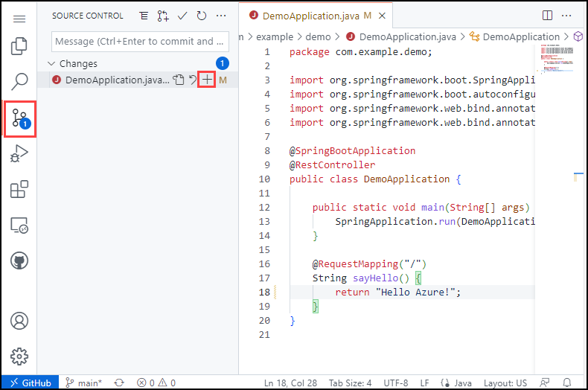Image resolution: width=588 pixels, height=390 pixels.
Task: Select DemoApplication.java in Changes list
Action: click(117, 80)
